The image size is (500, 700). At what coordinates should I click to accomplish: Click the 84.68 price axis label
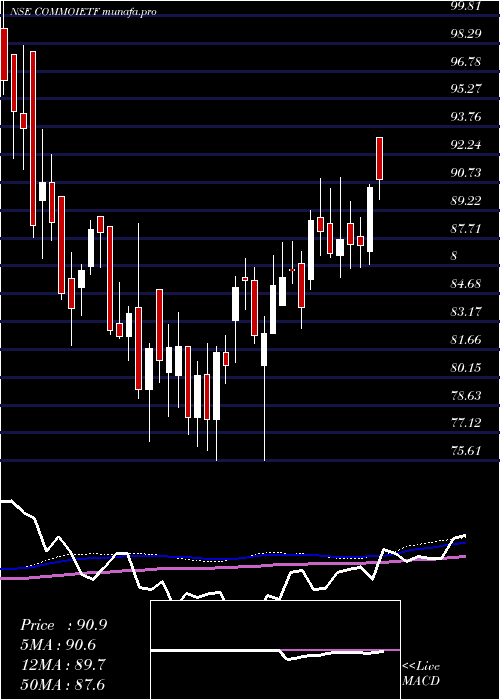(x=466, y=283)
